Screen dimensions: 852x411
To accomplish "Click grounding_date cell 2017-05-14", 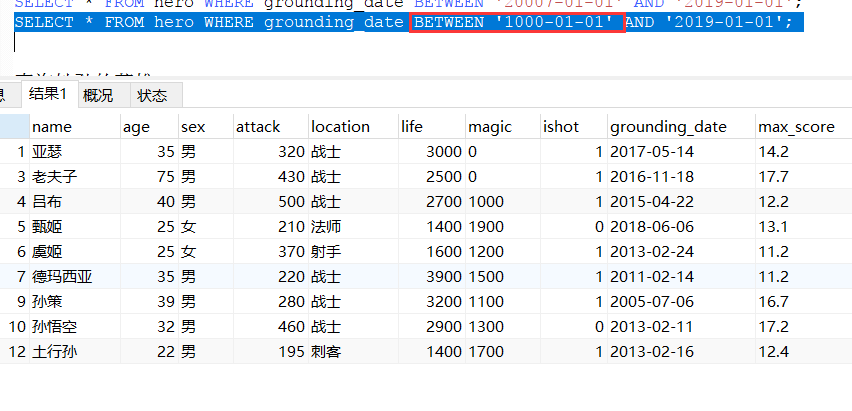I will click(x=681, y=152).
